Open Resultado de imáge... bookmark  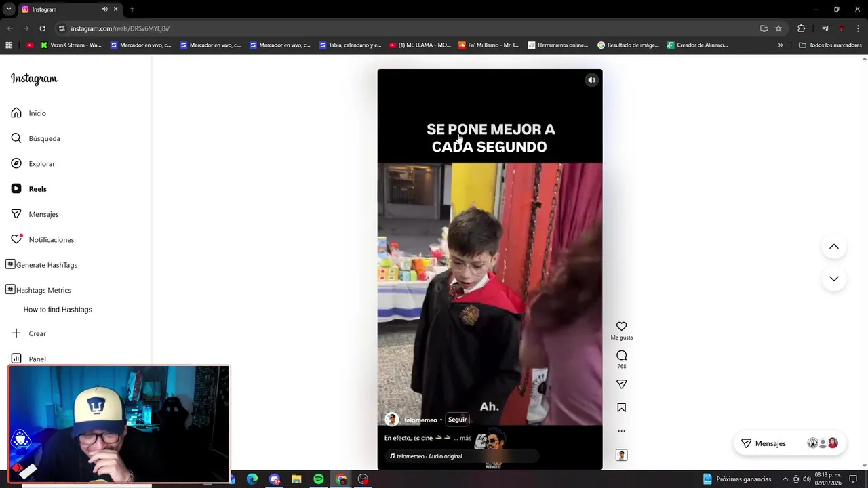click(x=628, y=45)
